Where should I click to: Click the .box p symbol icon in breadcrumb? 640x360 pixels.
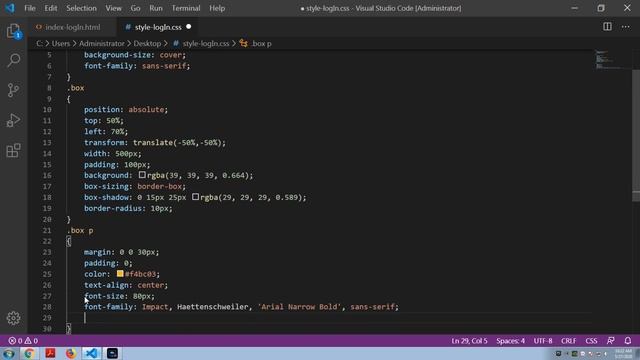pos(244,43)
